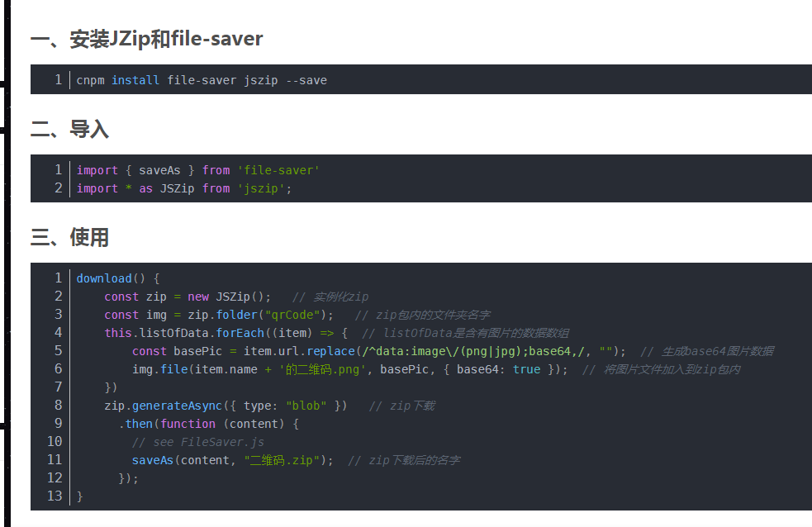This screenshot has height=527, width=812.
Task: Click heading 一、安装JZip和file-saver
Action: pos(146,40)
